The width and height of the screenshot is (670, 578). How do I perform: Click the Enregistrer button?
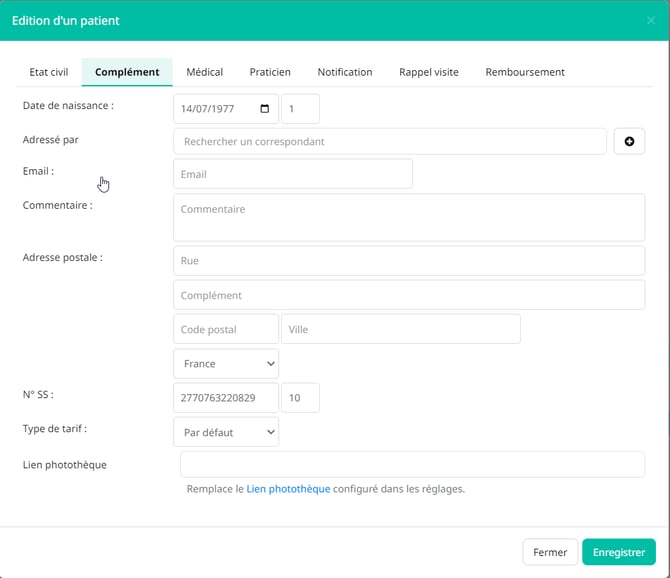pyautogui.click(x=619, y=552)
